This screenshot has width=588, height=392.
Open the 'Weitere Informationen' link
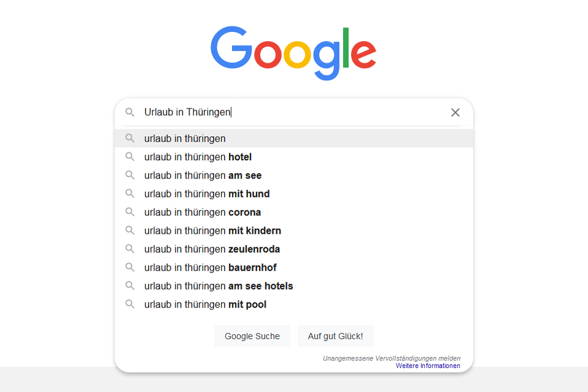click(x=428, y=366)
